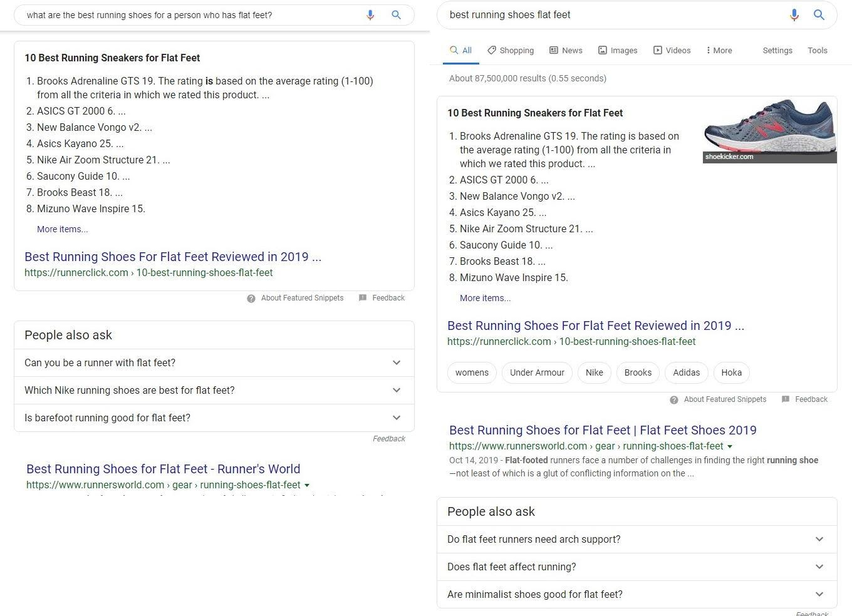This screenshot has width=852, height=616.
Task: Click the magnifier search icon in right search box
Action: click(x=819, y=15)
